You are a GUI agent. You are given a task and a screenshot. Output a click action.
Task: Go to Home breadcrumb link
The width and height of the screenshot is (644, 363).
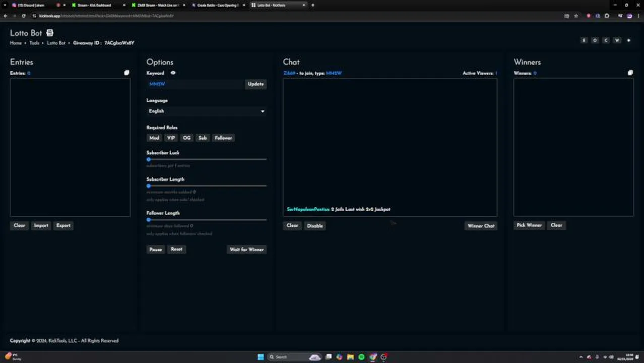coord(16,43)
